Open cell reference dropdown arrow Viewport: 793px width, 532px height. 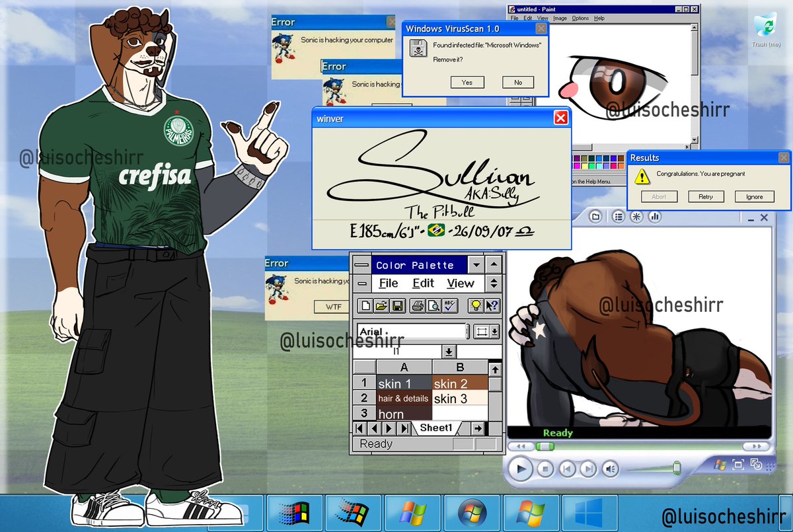449,352
